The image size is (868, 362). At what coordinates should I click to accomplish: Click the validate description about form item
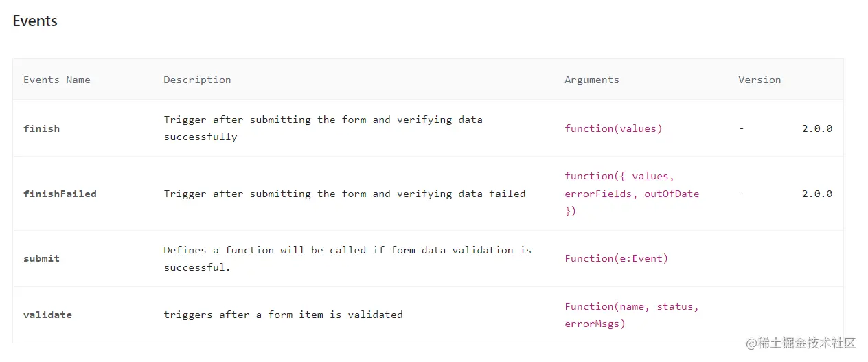(x=283, y=315)
